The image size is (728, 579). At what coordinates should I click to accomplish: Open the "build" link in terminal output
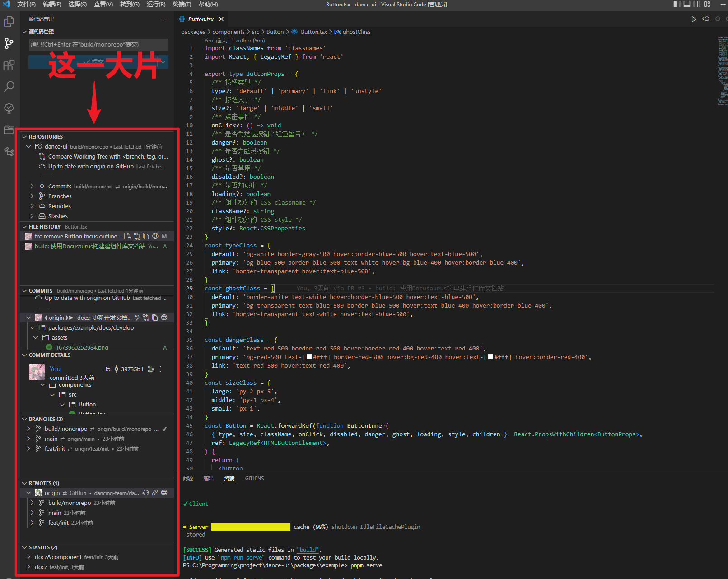point(308,550)
